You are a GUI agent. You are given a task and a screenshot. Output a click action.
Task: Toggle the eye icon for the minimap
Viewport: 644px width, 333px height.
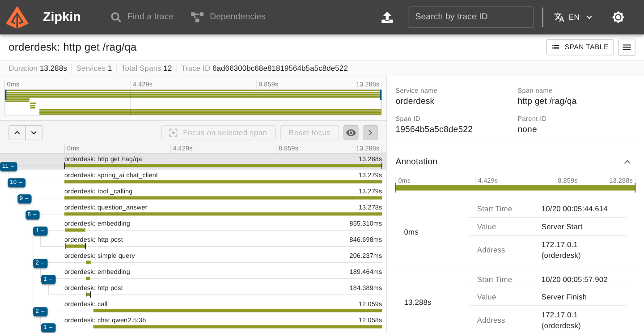click(x=351, y=132)
